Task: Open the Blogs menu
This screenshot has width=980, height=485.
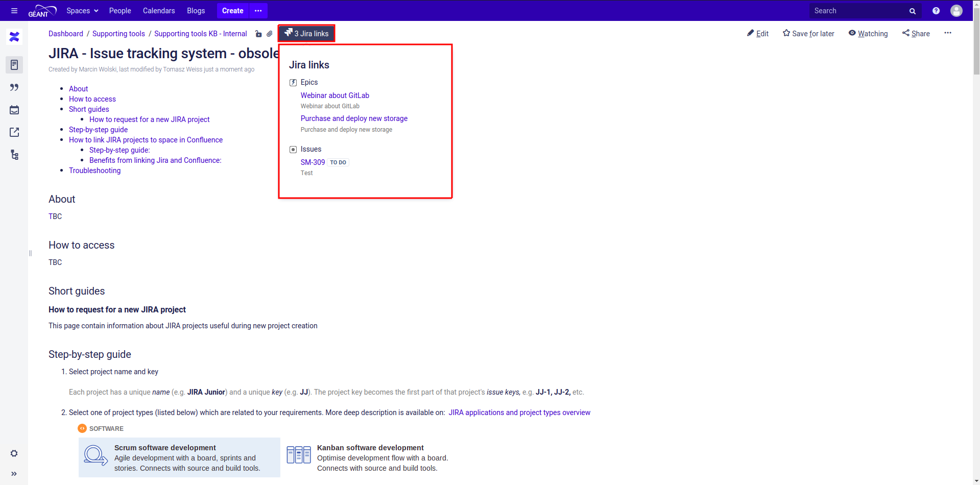Action: pyautogui.click(x=196, y=11)
